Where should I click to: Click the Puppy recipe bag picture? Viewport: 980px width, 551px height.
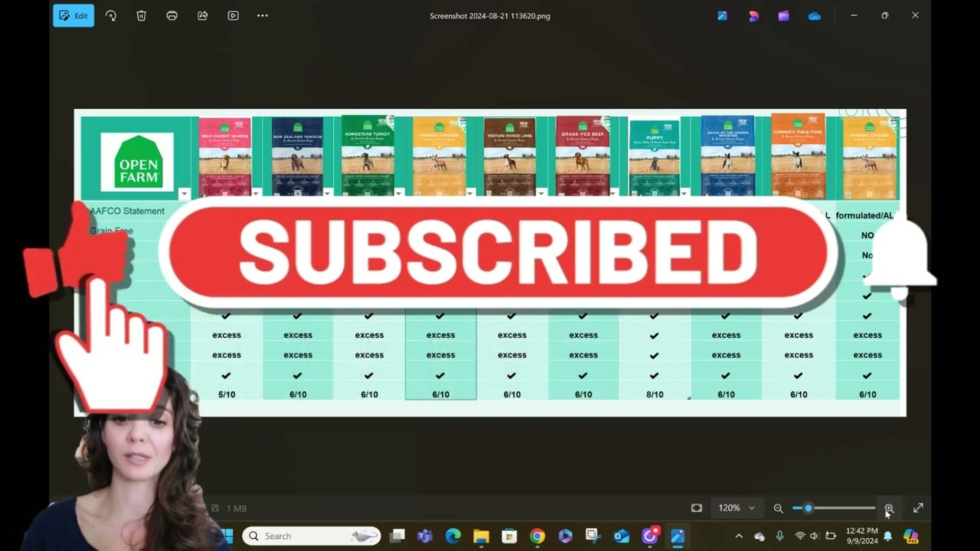click(x=654, y=158)
